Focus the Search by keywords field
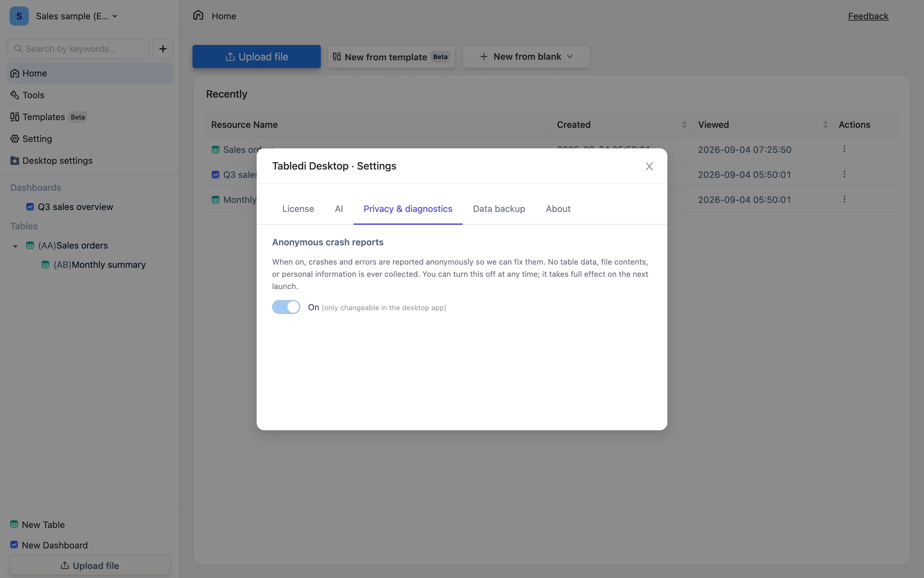 tap(78, 49)
